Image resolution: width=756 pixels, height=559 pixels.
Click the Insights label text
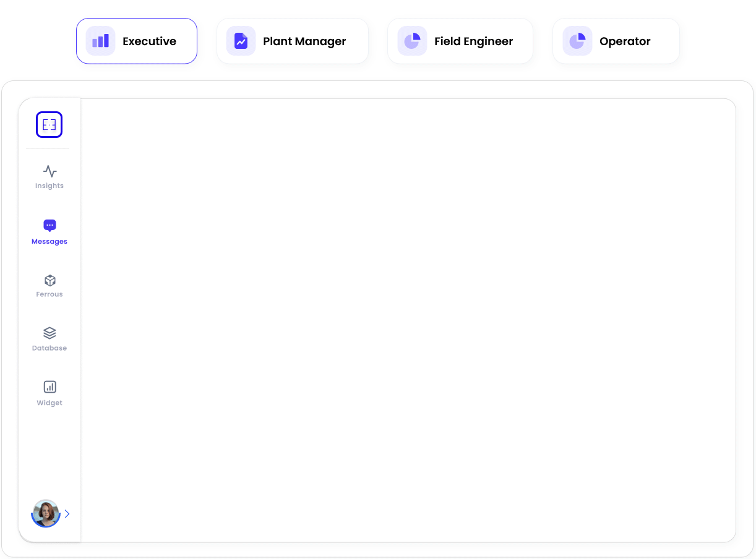click(49, 186)
